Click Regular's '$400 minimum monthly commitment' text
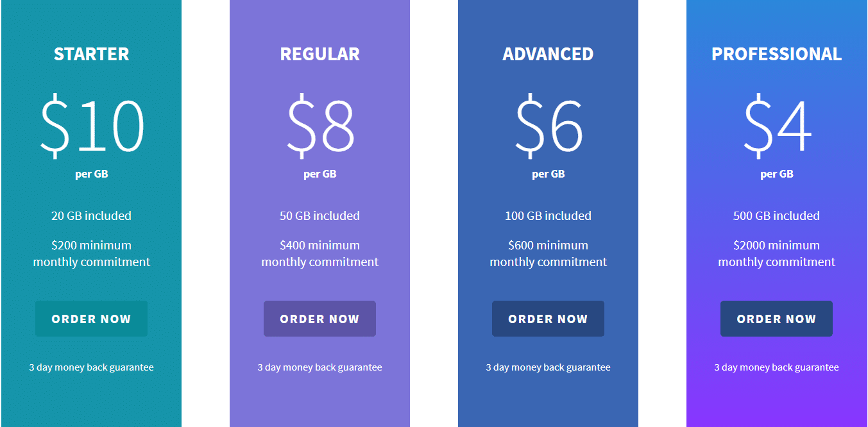The height and width of the screenshot is (427, 868). click(319, 253)
